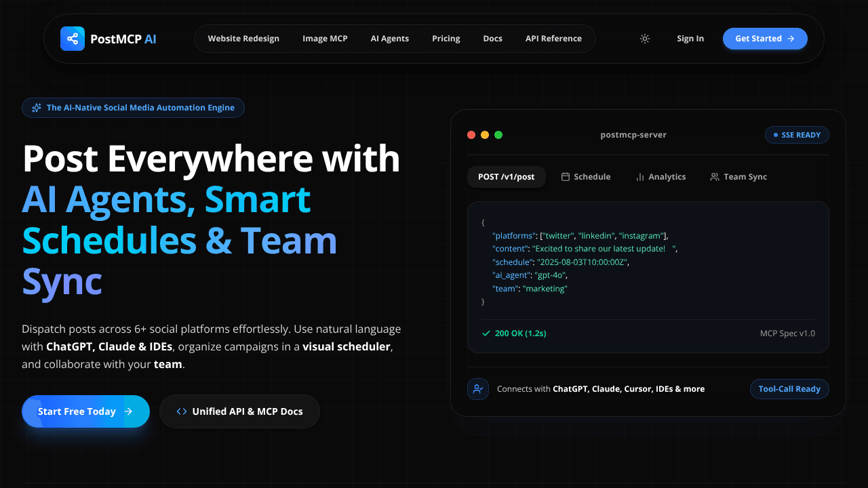The height and width of the screenshot is (488, 868).
Task: Click the Sign In link
Action: click(690, 39)
